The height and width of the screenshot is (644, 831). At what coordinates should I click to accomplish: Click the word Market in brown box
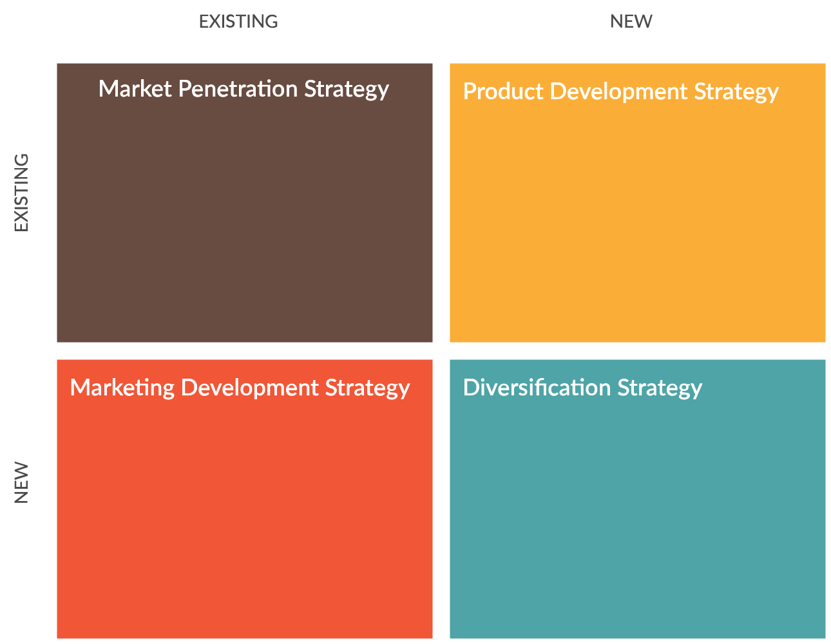click(x=135, y=89)
